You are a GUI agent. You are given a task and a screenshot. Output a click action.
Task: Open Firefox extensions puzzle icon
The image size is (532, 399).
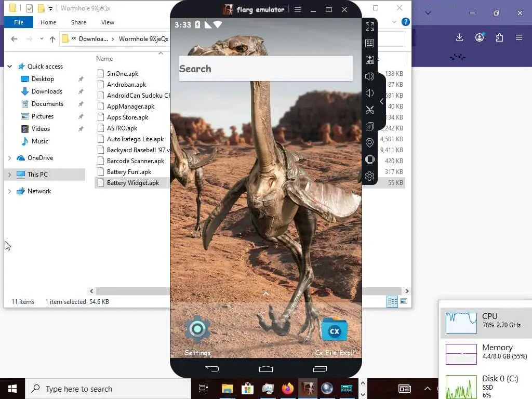pyautogui.click(x=499, y=37)
